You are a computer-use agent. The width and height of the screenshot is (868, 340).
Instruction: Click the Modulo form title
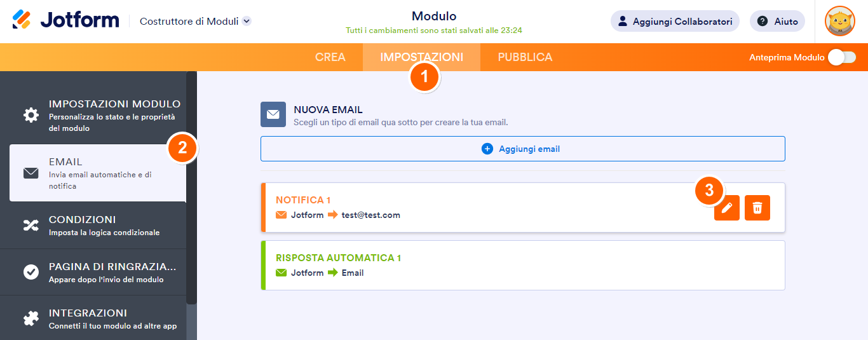click(434, 17)
